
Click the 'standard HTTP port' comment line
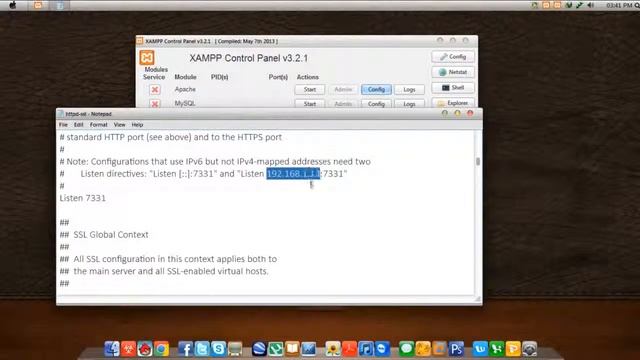171,137
